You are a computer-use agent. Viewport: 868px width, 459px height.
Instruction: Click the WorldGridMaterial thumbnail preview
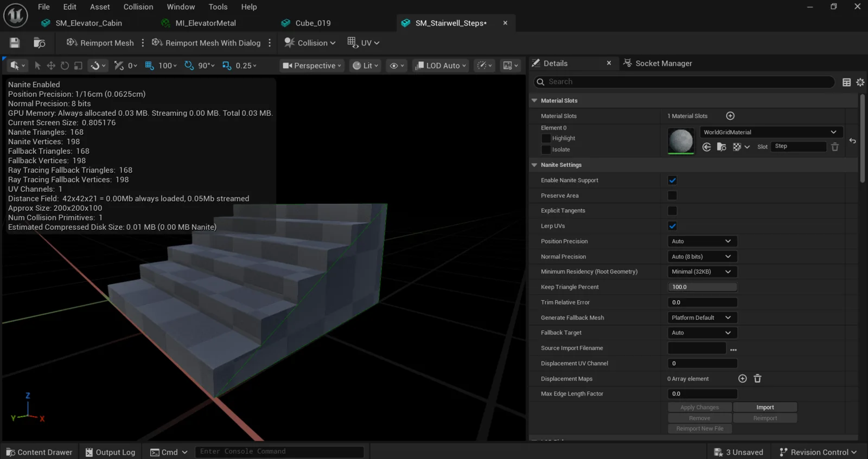[681, 141]
